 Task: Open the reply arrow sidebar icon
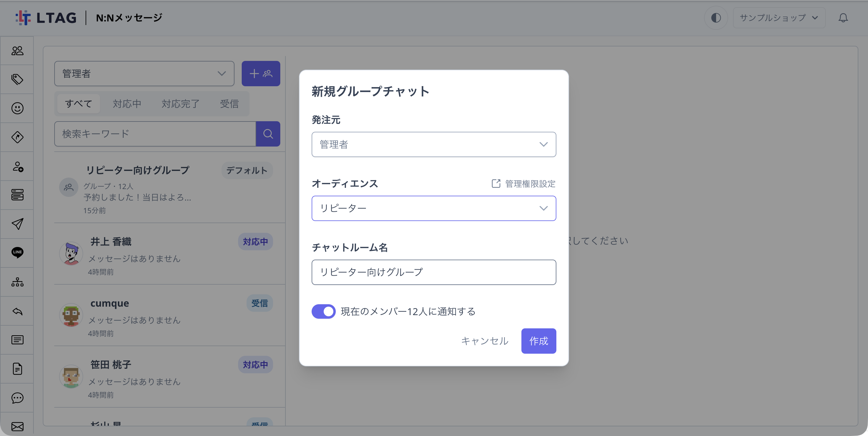pos(17,311)
